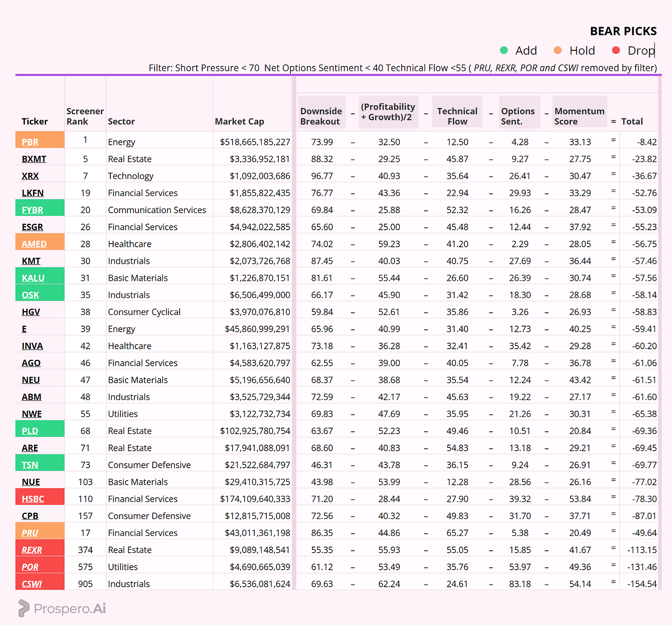Click the 83.18 options sentiment value
Viewport: 672px width, 625px height.
[520, 584]
